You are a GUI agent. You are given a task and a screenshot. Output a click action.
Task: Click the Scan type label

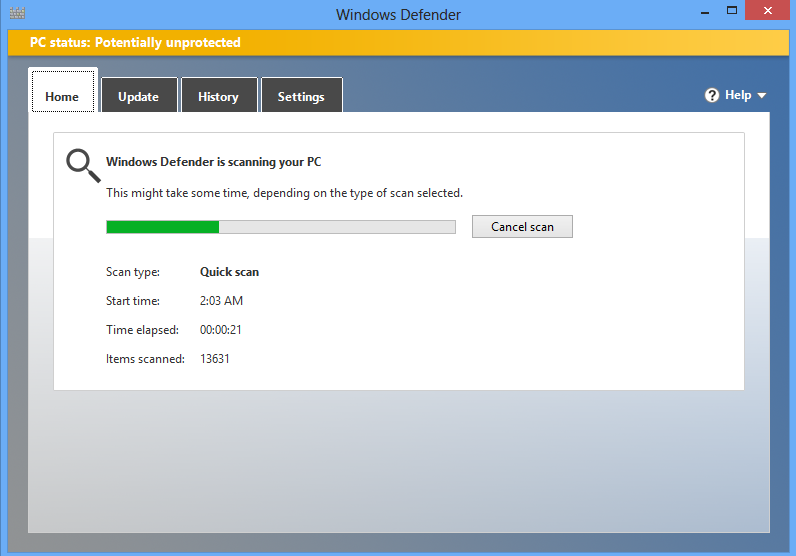tap(132, 272)
